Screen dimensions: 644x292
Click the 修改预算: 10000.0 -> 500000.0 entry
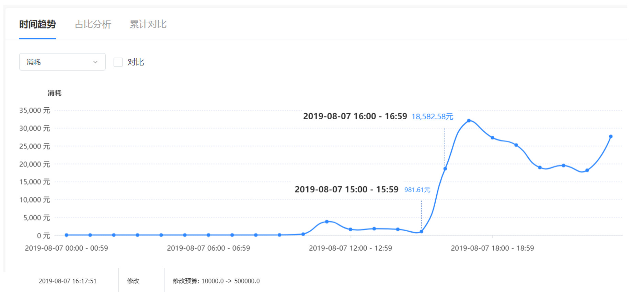point(216,281)
